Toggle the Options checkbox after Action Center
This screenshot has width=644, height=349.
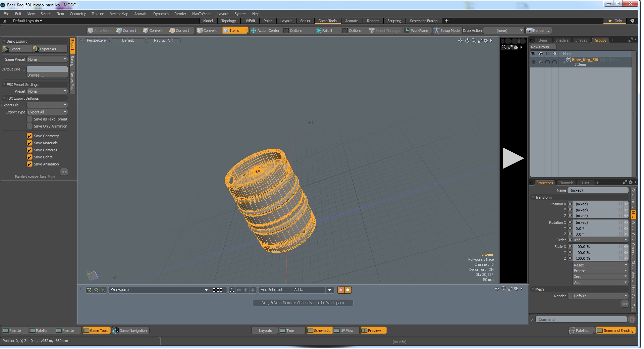286,31
